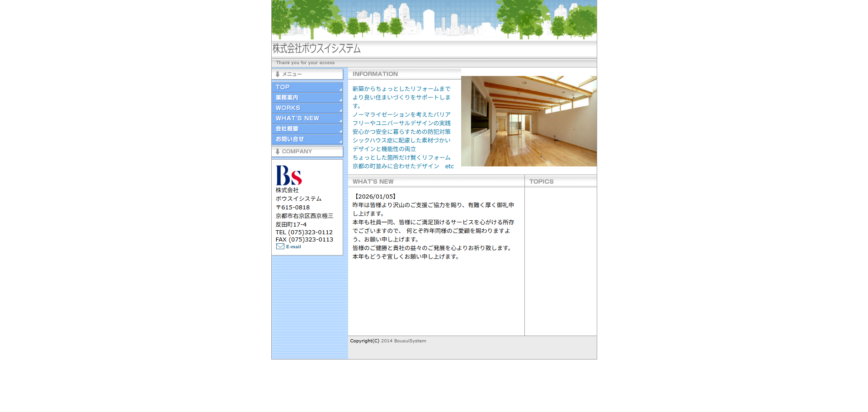Go to the 業務案内 page
The height and width of the screenshot is (412, 868).
point(307,98)
